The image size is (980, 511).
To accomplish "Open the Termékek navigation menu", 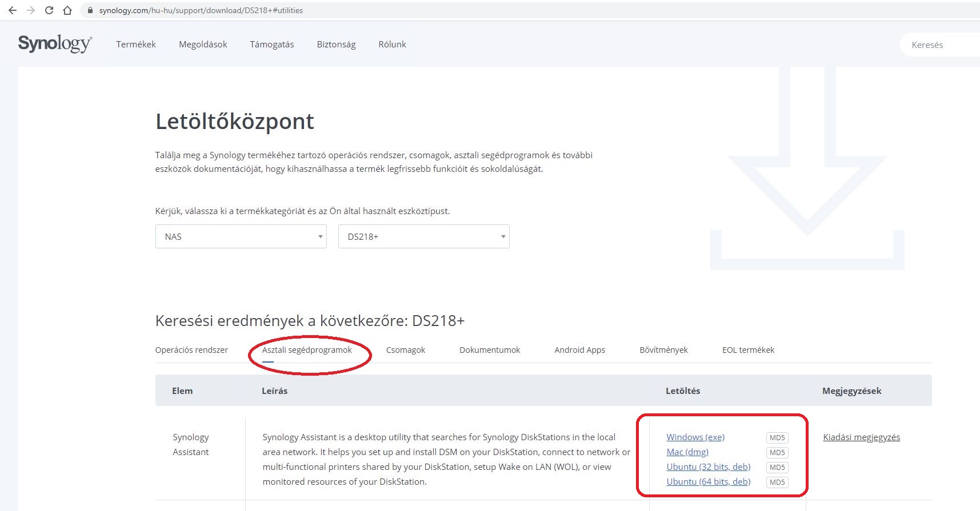I will tap(136, 45).
